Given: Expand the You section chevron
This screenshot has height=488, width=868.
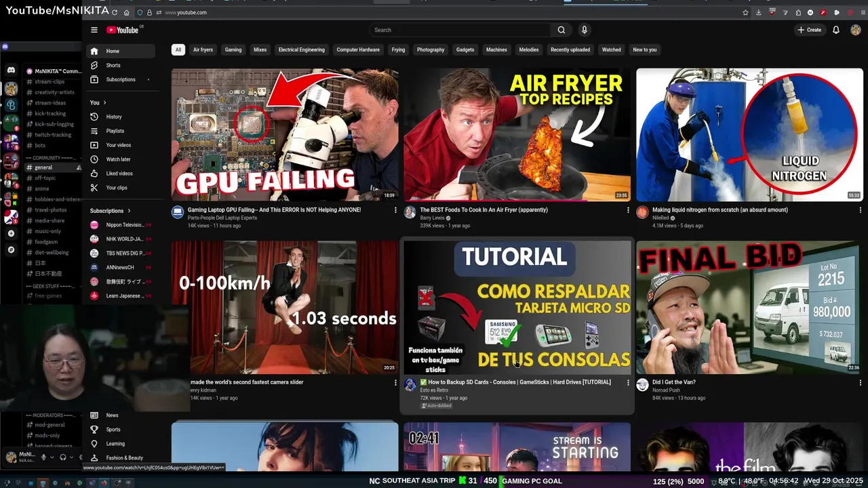Looking at the screenshot, I should click(104, 102).
